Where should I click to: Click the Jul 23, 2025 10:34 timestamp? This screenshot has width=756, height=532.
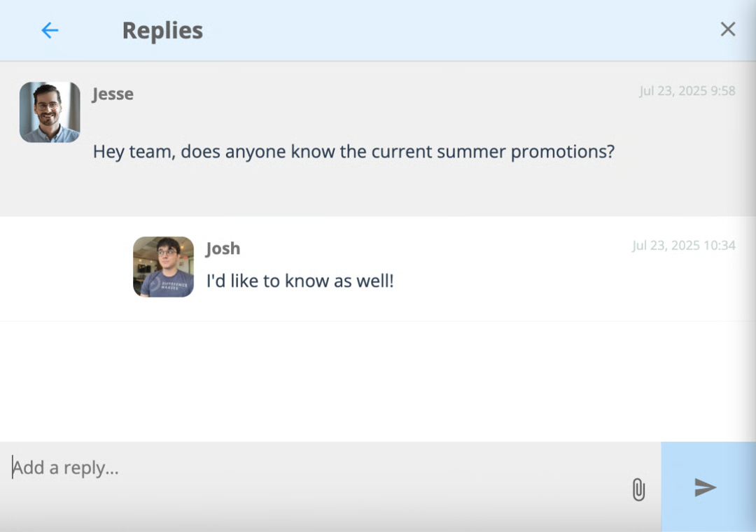(x=684, y=246)
